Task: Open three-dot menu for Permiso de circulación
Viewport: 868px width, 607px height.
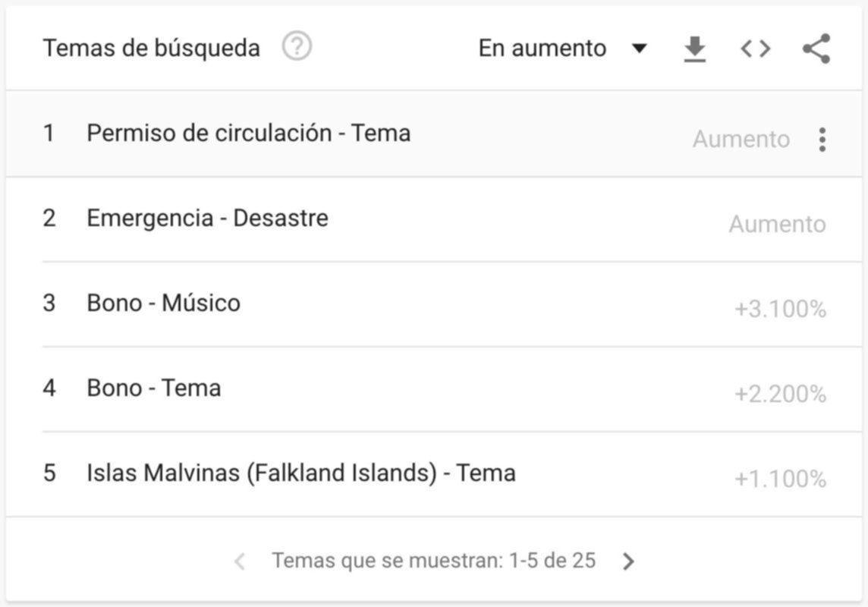Action: tap(822, 140)
